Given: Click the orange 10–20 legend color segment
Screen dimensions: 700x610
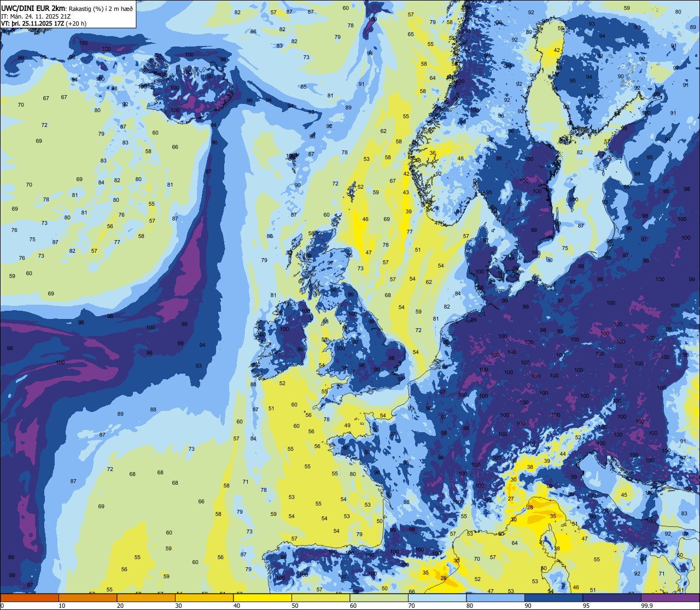Looking at the screenshot, I should [87, 597].
